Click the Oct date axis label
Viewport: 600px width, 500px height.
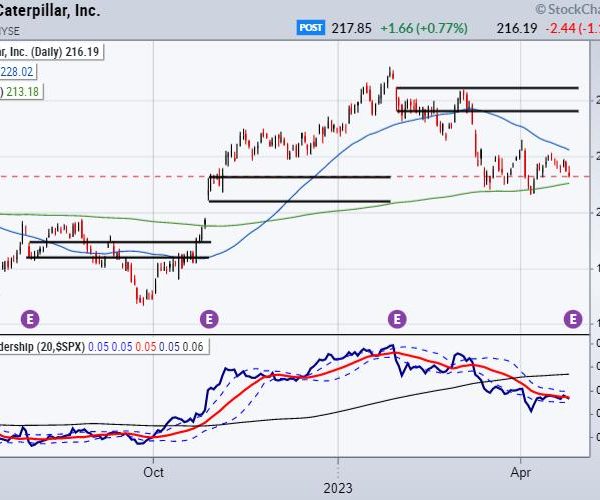tap(153, 472)
